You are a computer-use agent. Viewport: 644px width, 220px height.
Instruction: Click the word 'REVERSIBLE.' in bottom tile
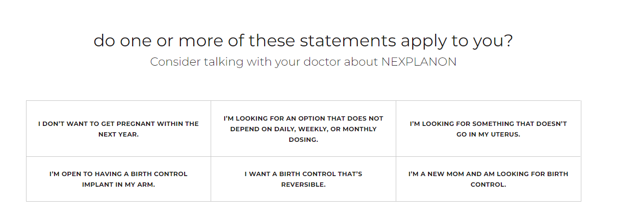[303, 185]
